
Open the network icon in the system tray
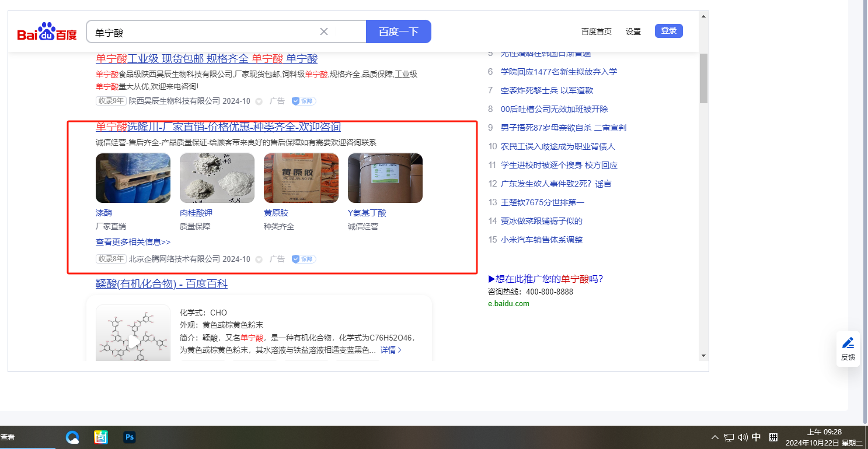point(729,437)
